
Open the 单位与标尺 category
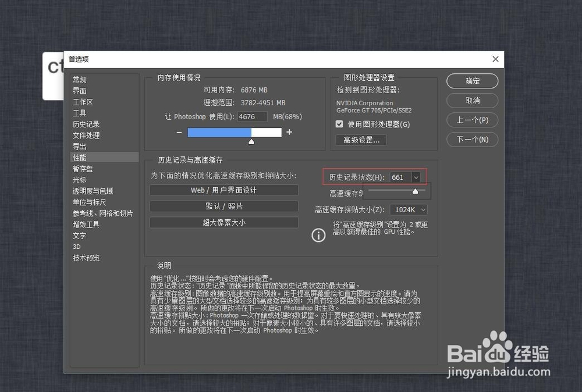(x=90, y=202)
